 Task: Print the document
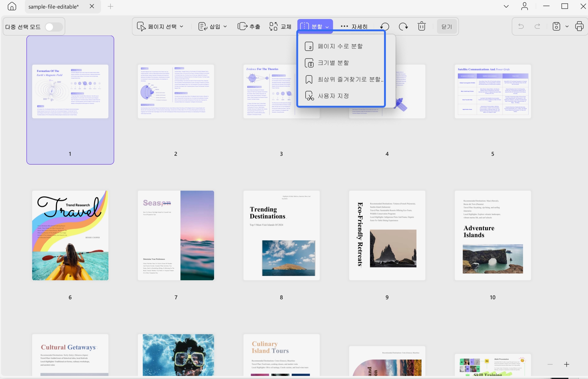[579, 26]
